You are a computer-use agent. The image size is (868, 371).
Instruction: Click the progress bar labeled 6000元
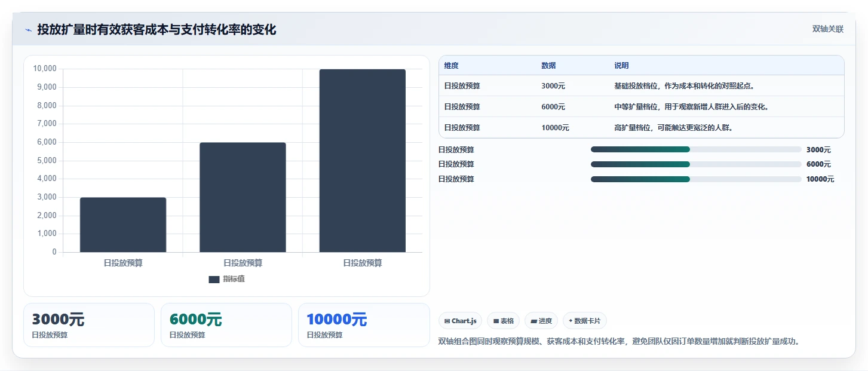coord(696,164)
